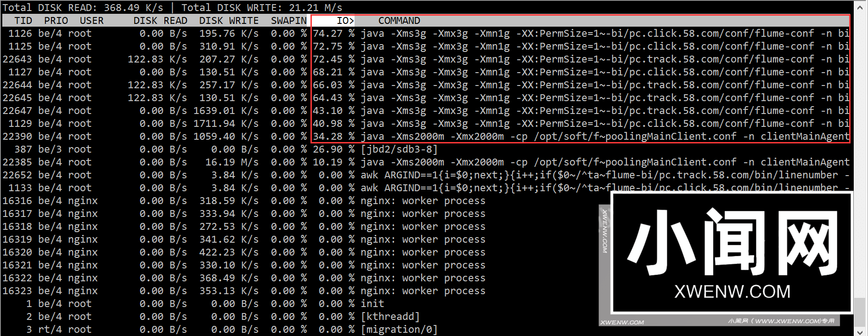
Task: Click 353.13 K/s disk write value
Action: tap(229, 291)
